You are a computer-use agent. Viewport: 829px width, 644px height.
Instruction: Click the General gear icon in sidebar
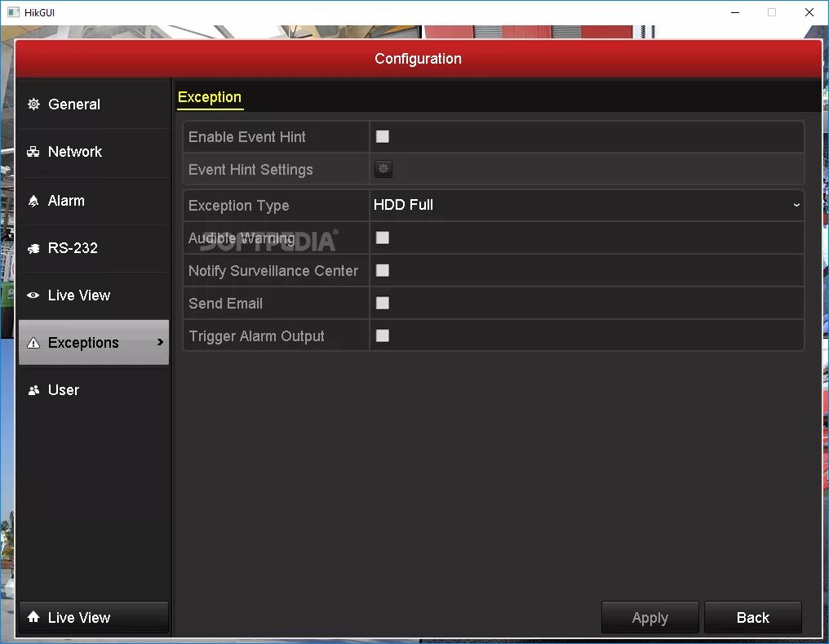[x=33, y=104]
